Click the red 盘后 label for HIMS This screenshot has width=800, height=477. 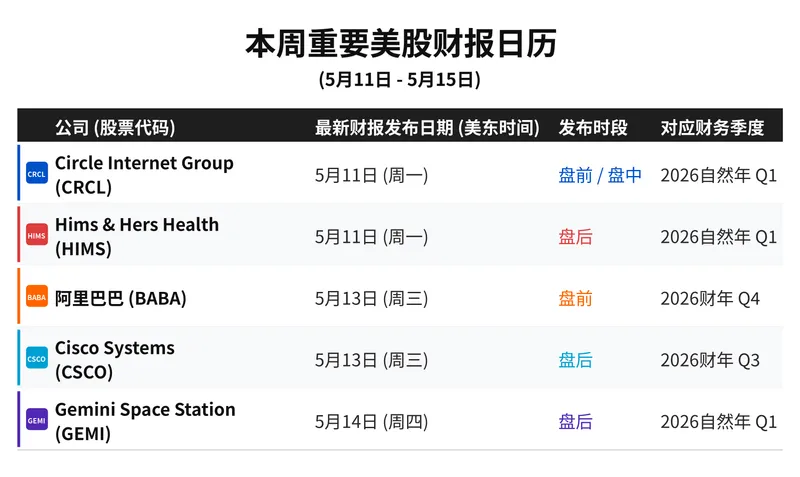[576, 237]
